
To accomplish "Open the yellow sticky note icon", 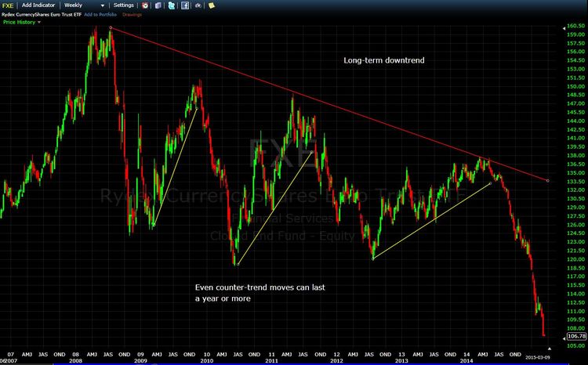I will [x=211, y=5].
